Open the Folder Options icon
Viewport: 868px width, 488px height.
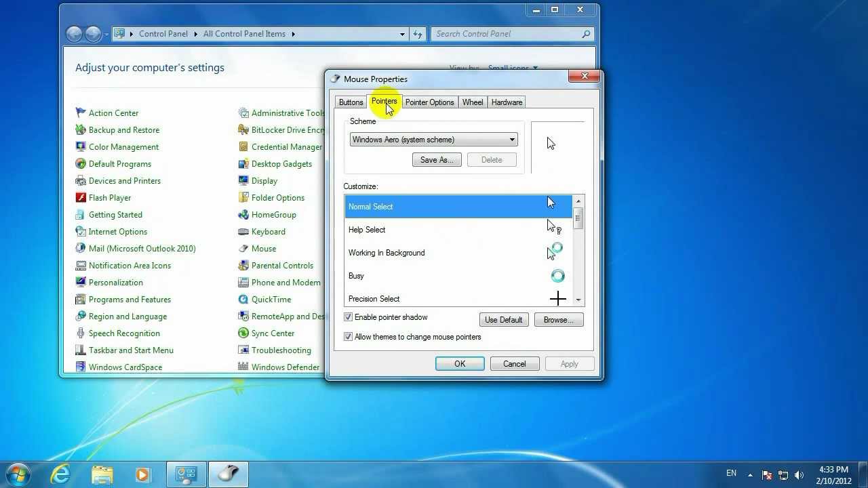[x=243, y=198]
